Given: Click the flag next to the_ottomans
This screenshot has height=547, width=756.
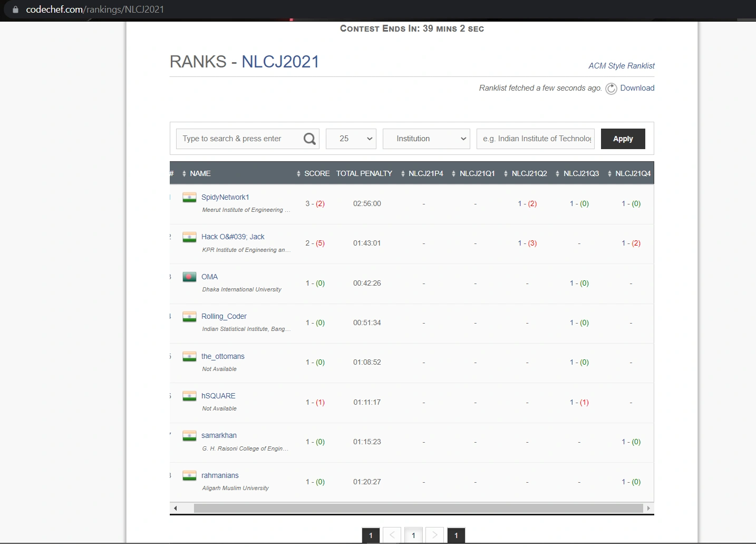Looking at the screenshot, I should [x=189, y=357].
